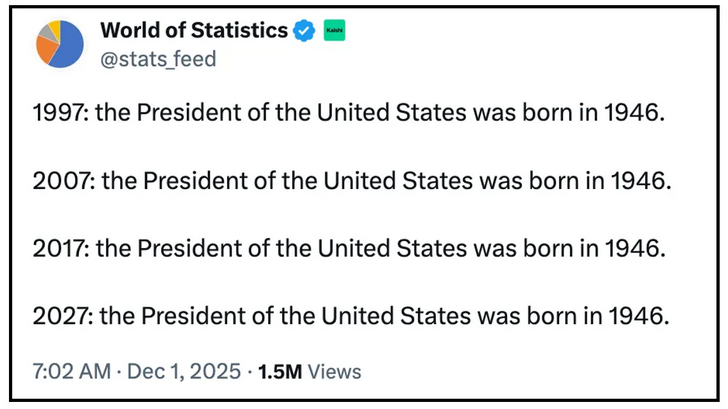Screen dimensions: 728x409
Task: Click the orange slice of the avatar pie chart
Action: (x=44, y=48)
